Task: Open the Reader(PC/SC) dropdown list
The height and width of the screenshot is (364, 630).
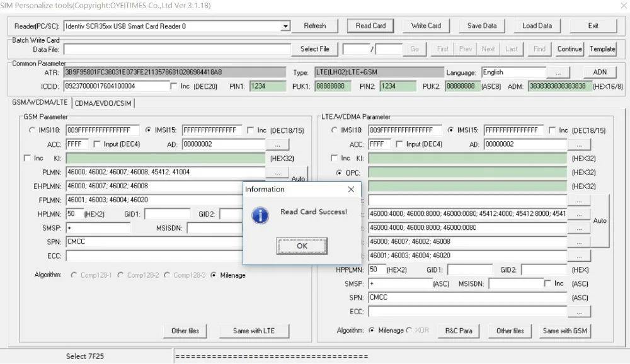Action: pos(285,26)
